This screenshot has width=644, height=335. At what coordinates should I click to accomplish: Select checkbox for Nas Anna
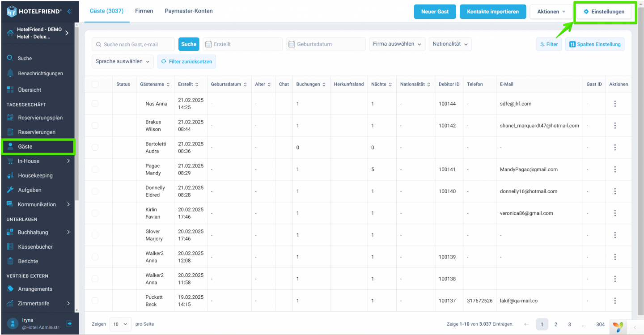point(95,104)
